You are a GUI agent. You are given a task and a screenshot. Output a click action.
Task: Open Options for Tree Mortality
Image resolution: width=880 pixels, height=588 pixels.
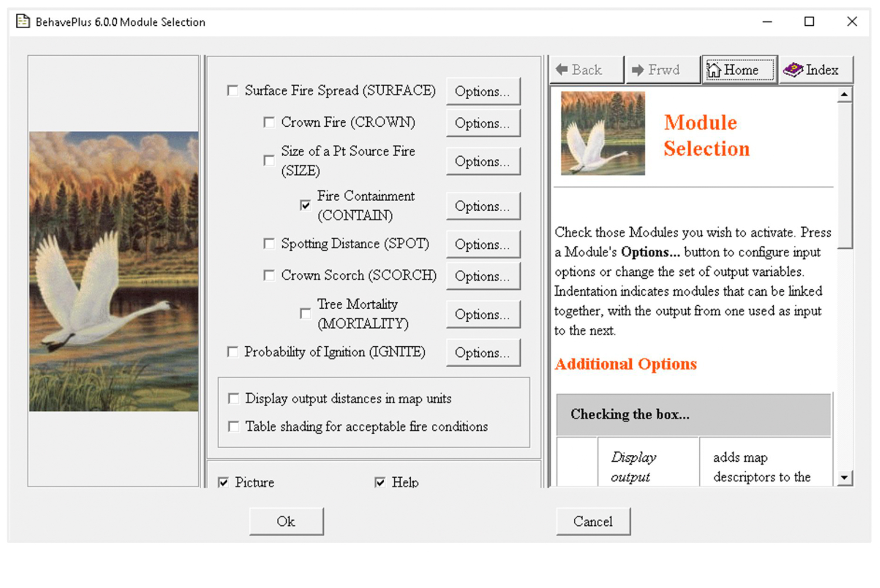483,315
